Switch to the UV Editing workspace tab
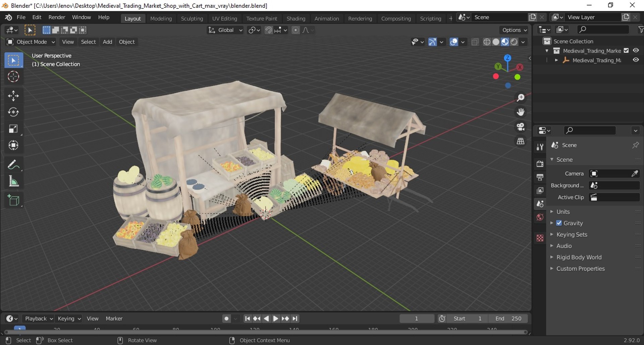 tap(225, 19)
